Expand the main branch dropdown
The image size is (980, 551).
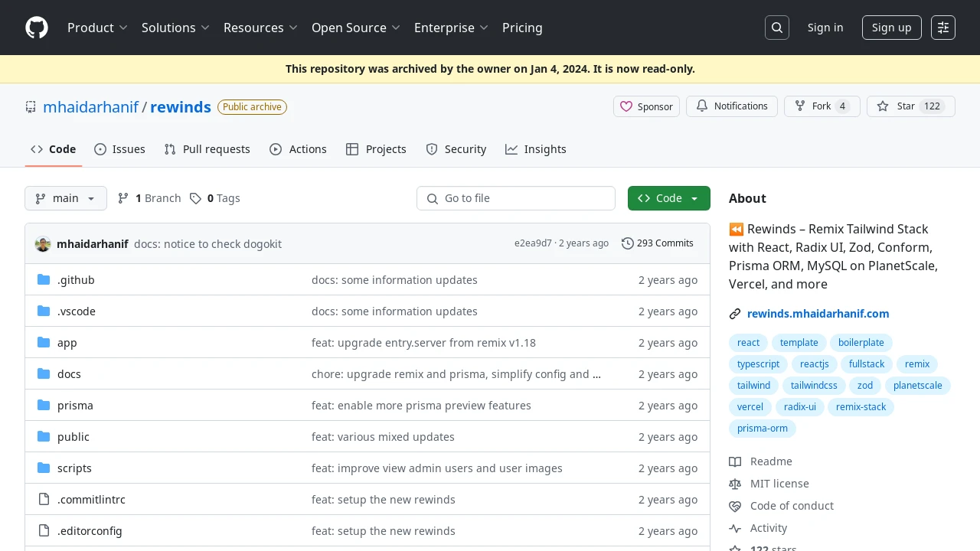(x=66, y=198)
